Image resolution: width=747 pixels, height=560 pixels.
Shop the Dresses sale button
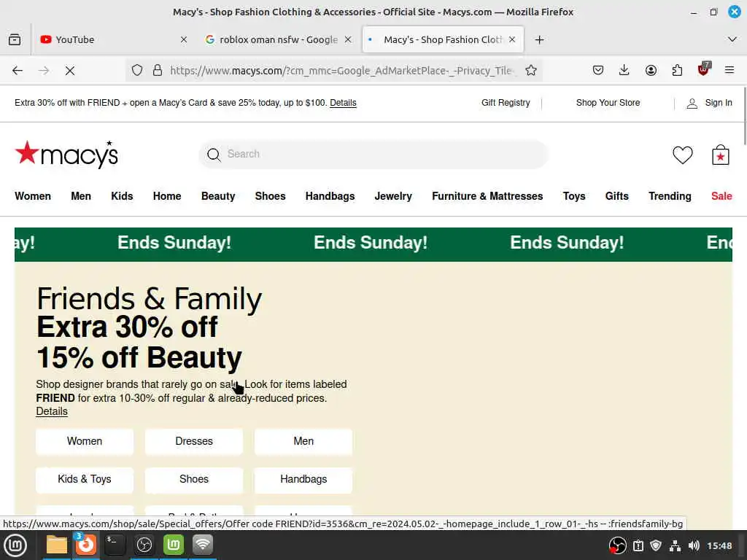click(x=194, y=441)
